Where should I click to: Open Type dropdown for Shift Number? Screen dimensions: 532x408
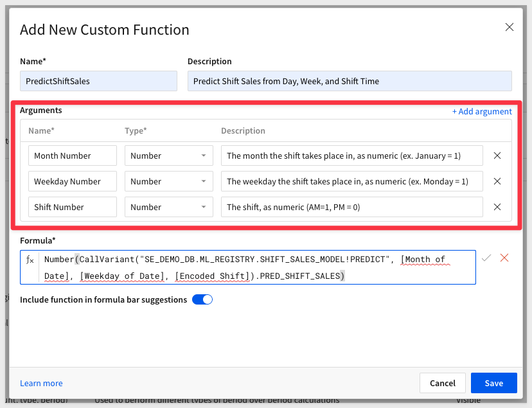(x=168, y=207)
